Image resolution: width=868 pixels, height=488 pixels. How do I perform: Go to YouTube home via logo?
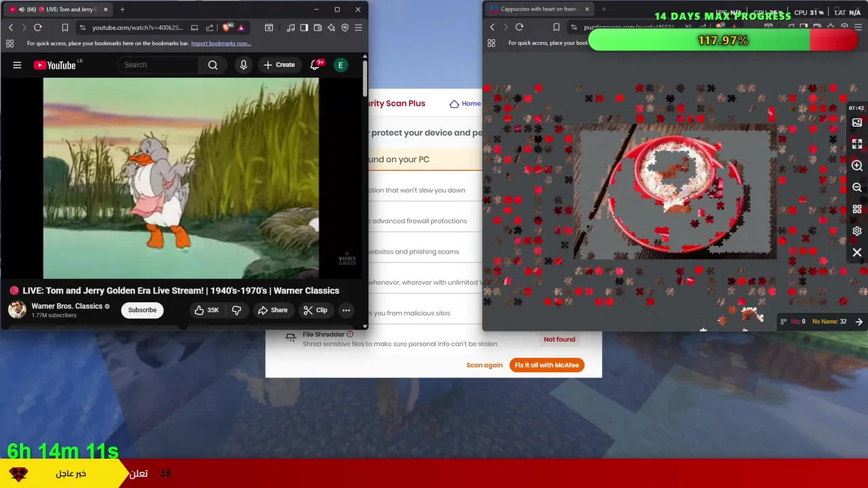point(54,65)
